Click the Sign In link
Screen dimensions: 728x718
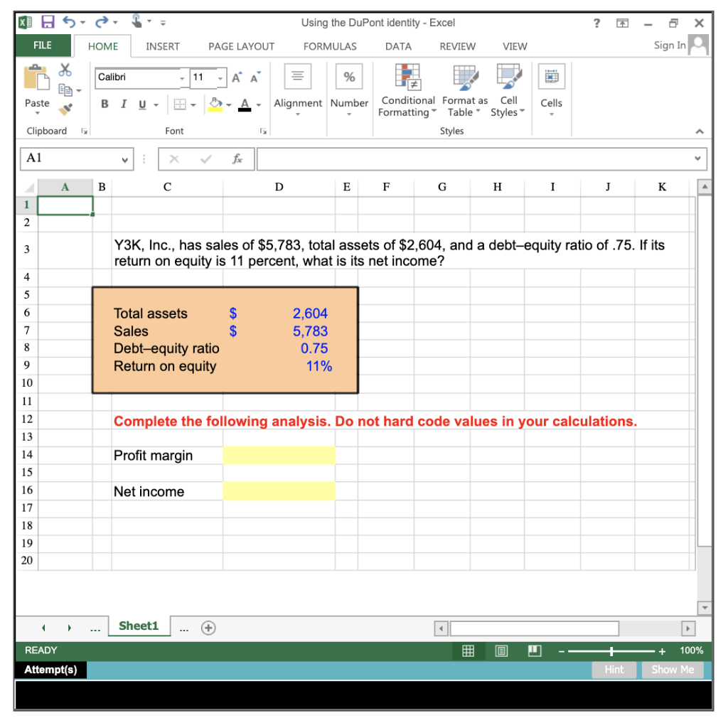point(668,45)
